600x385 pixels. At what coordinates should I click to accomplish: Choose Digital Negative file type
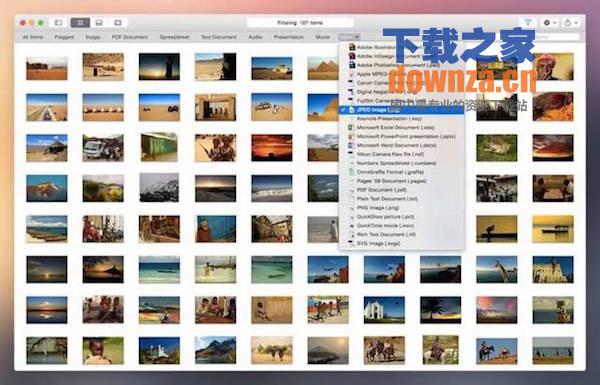coord(402,92)
